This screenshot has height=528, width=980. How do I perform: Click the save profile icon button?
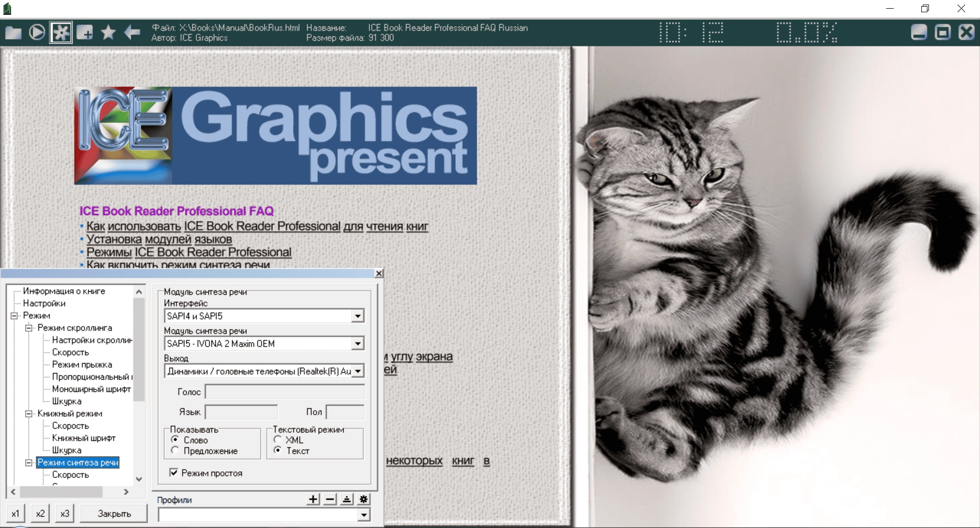click(347, 499)
